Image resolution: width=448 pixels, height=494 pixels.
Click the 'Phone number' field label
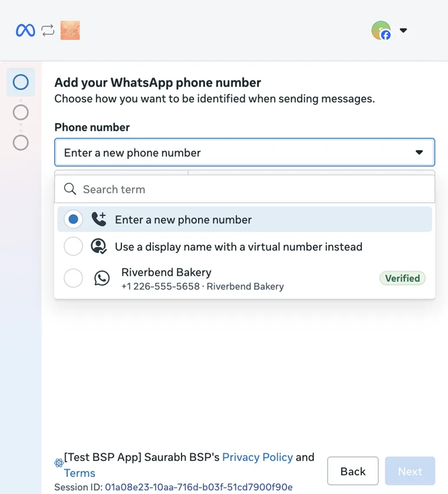pos(92,127)
